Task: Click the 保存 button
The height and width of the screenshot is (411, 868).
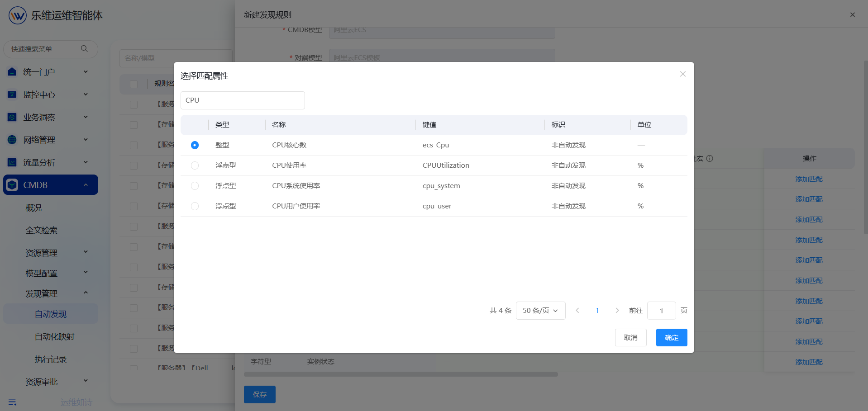Action: pos(259,394)
